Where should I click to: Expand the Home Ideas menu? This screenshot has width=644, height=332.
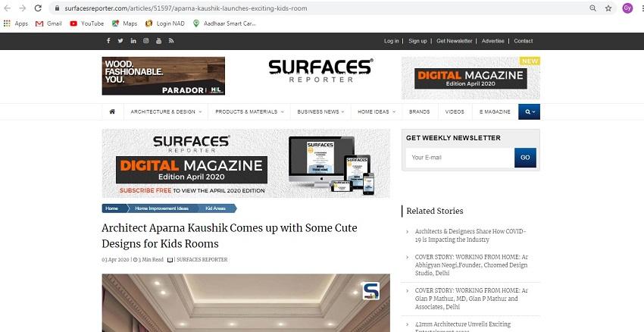(377, 111)
